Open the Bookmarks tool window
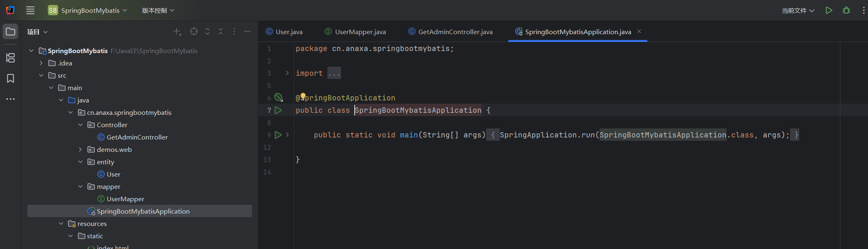The width and height of the screenshot is (868, 249). tap(10, 79)
